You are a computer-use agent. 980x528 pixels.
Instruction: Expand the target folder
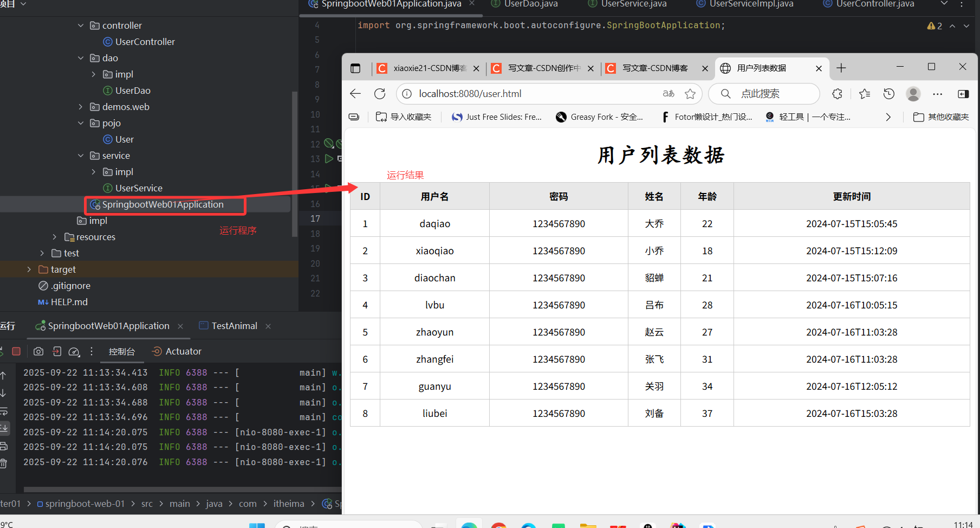29,269
